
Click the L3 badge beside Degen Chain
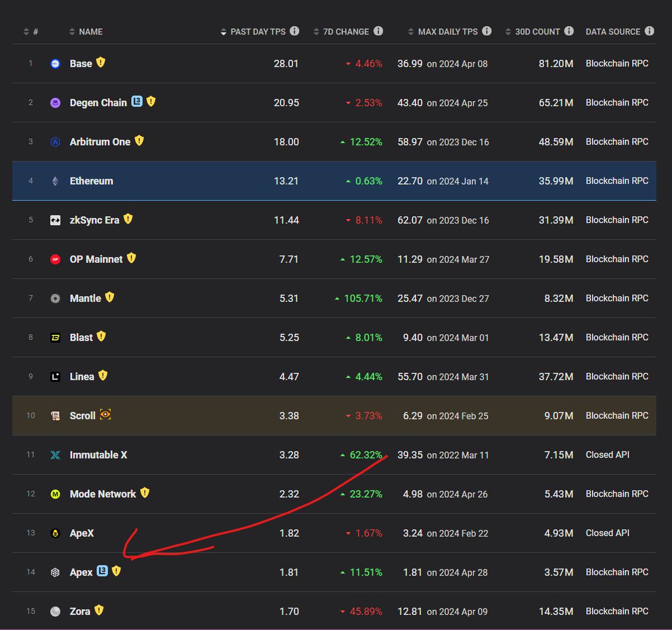[x=136, y=101]
